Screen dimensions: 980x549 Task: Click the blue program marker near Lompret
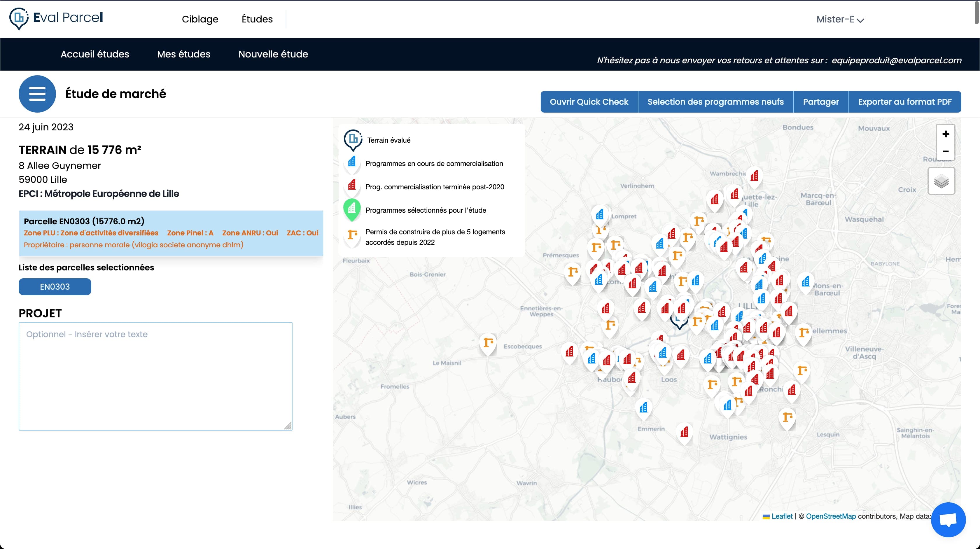pos(600,215)
